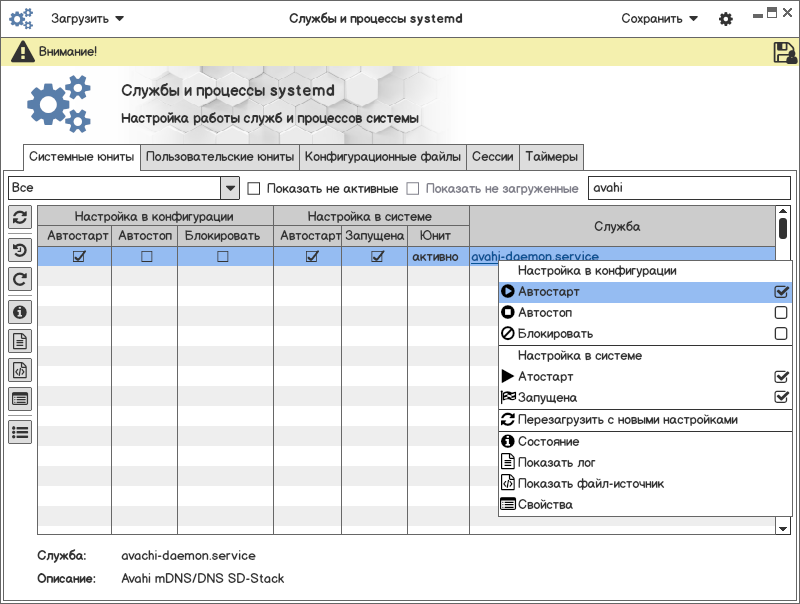800x604 pixels.
Task: Click the show log document toolbar icon
Action: point(20,341)
